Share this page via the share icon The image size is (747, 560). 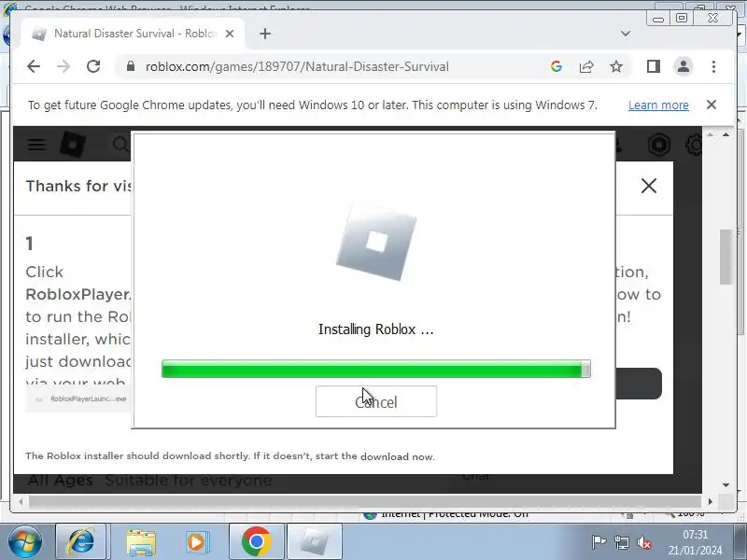[586, 66]
